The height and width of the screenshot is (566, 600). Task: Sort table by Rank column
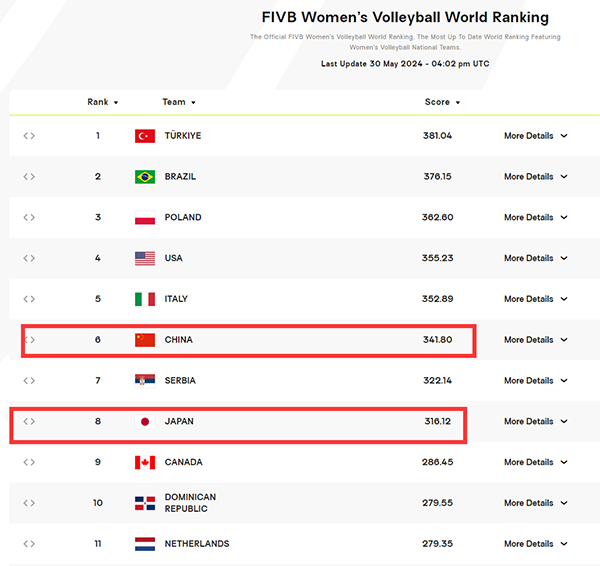pyautogui.click(x=103, y=102)
